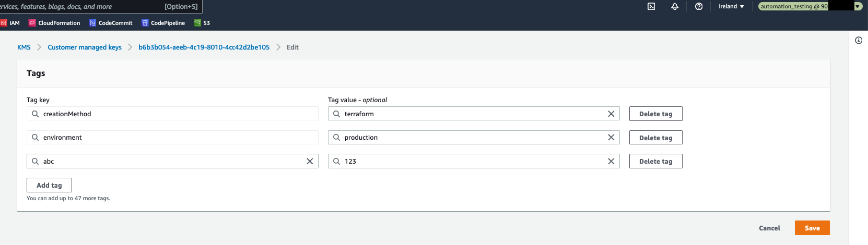The height and width of the screenshot is (245, 868).
Task: Delete the creationMethod tag
Action: (x=655, y=114)
